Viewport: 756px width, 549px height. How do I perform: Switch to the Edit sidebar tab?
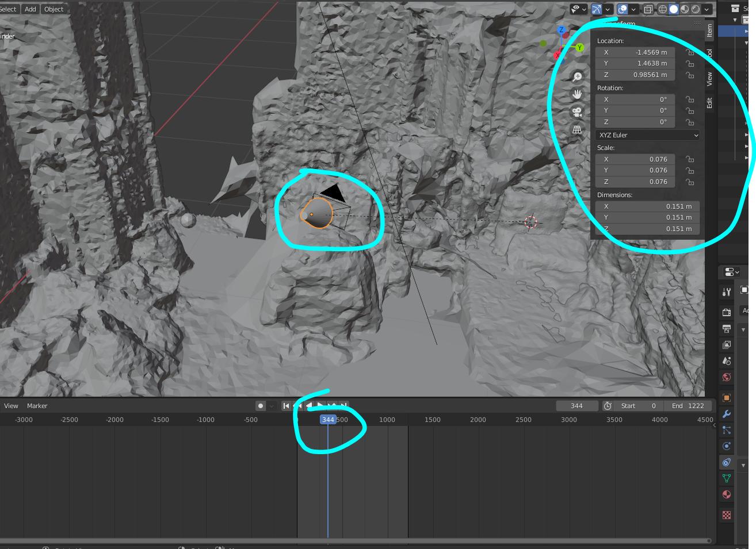(709, 103)
